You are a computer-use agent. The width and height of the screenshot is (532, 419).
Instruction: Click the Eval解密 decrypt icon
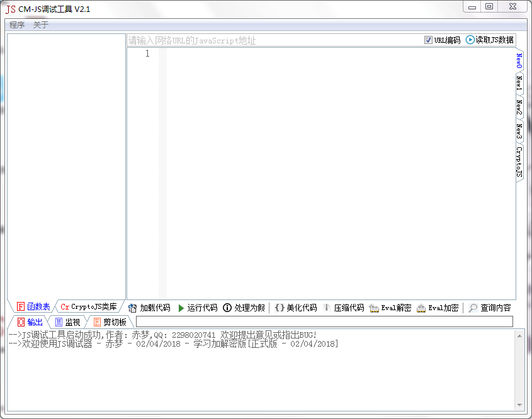(x=374, y=308)
